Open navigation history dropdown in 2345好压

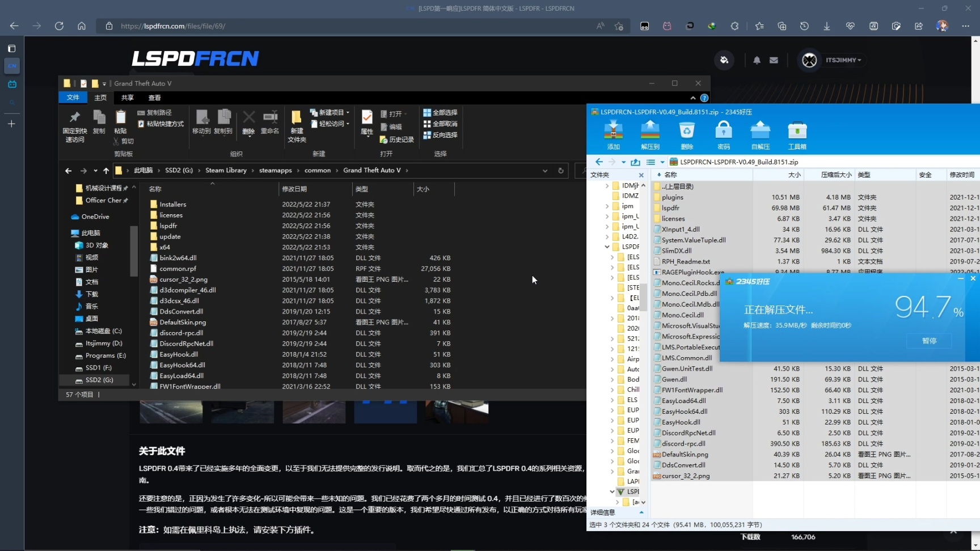[x=623, y=162]
